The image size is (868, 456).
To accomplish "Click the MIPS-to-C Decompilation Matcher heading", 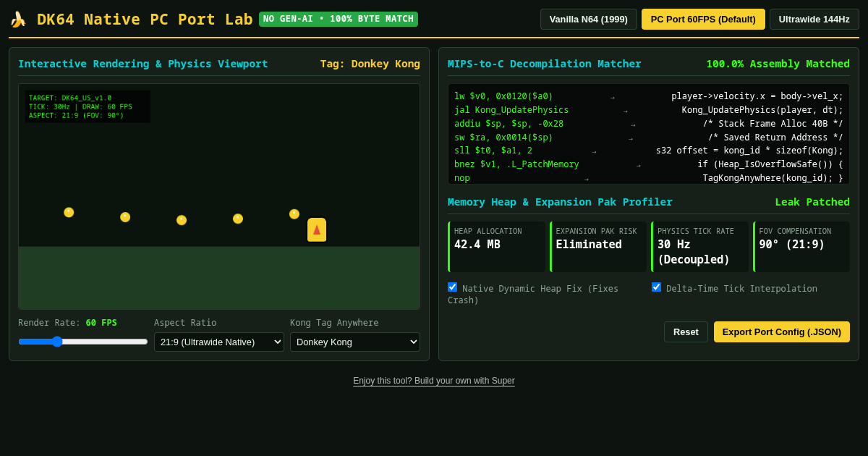I will pyautogui.click(x=545, y=64).
